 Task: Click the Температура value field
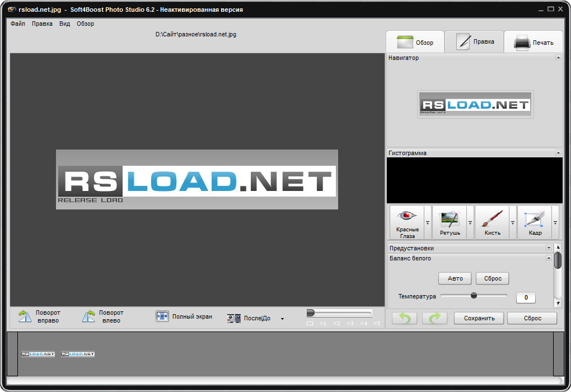point(526,297)
